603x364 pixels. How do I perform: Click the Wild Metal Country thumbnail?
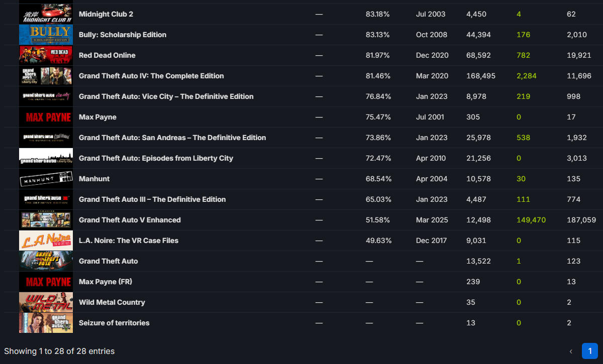[46, 302]
